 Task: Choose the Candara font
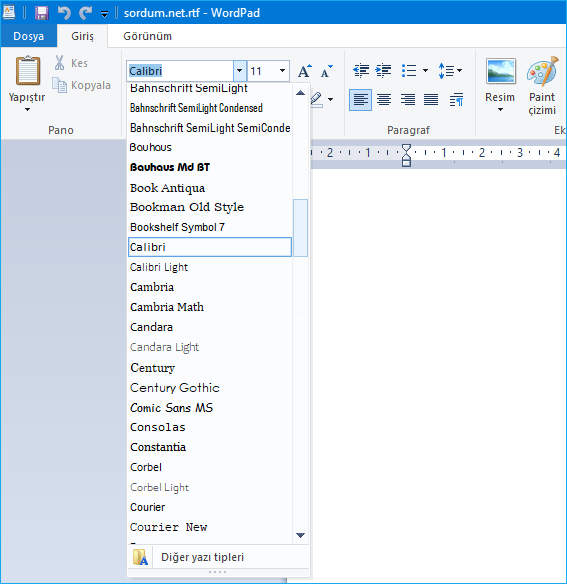210,327
